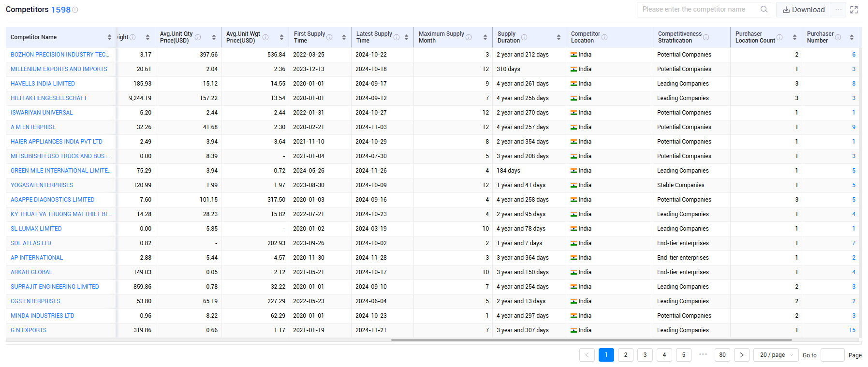The image size is (868, 367).
Task: Open KY THUAT VA THUONG MAI link
Action: pyautogui.click(x=61, y=214)
